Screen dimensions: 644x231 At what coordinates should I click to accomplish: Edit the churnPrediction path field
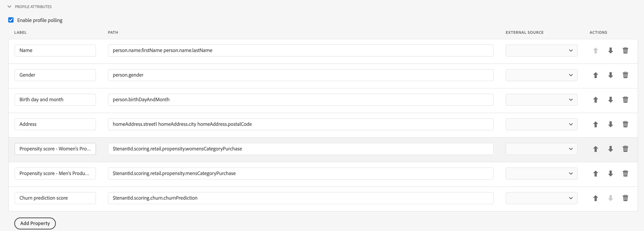pyautogui.click(x=301, y=198)
